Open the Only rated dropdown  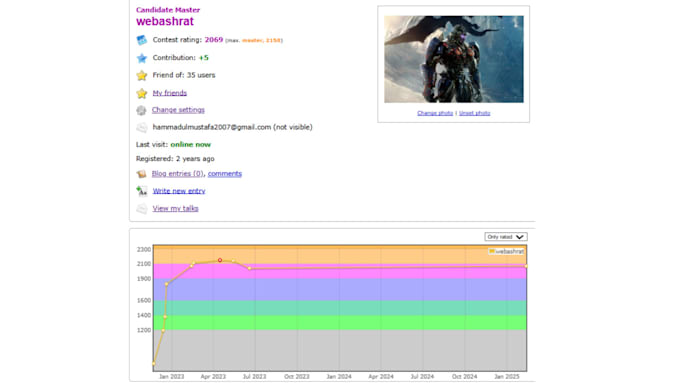(506, 237)
